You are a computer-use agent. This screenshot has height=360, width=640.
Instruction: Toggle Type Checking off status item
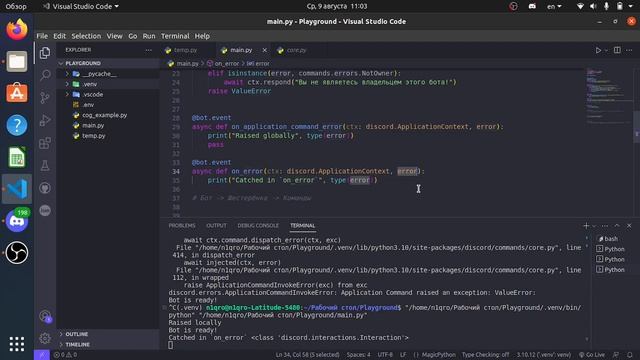click(x=485, y=355)
